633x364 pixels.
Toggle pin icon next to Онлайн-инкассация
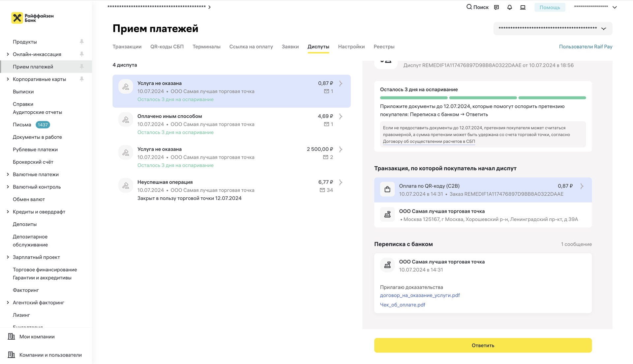point(82,54)
